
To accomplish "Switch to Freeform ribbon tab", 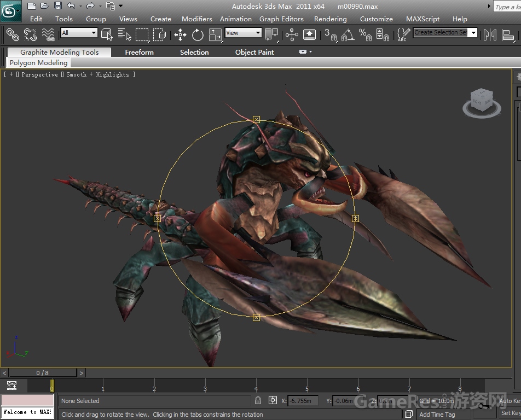I will coord(139,52).
